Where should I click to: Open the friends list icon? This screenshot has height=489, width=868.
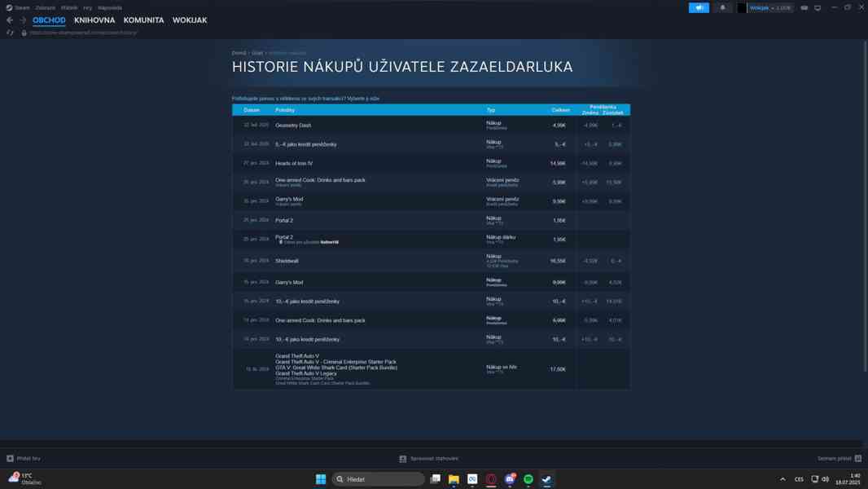[x=858, y=459]
